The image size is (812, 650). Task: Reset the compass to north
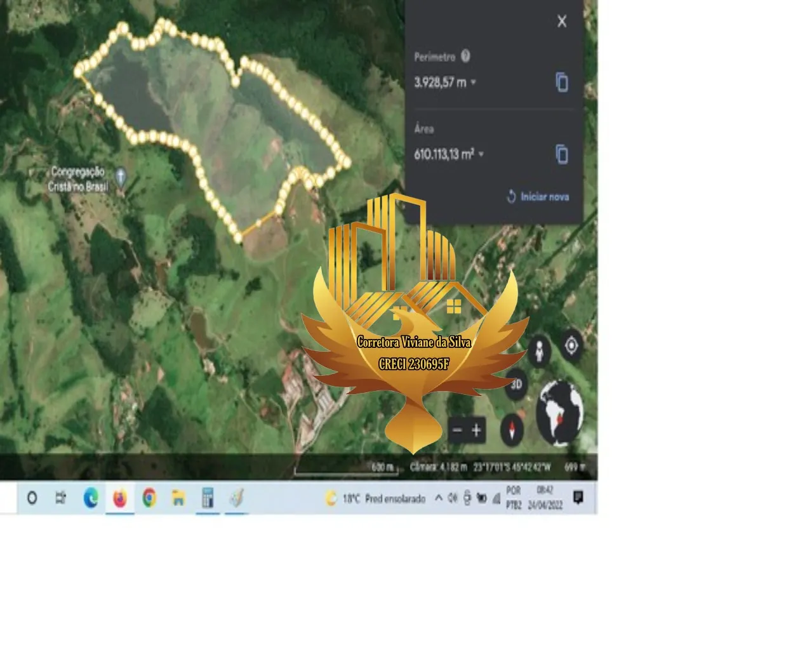click(x=512, y=430)
